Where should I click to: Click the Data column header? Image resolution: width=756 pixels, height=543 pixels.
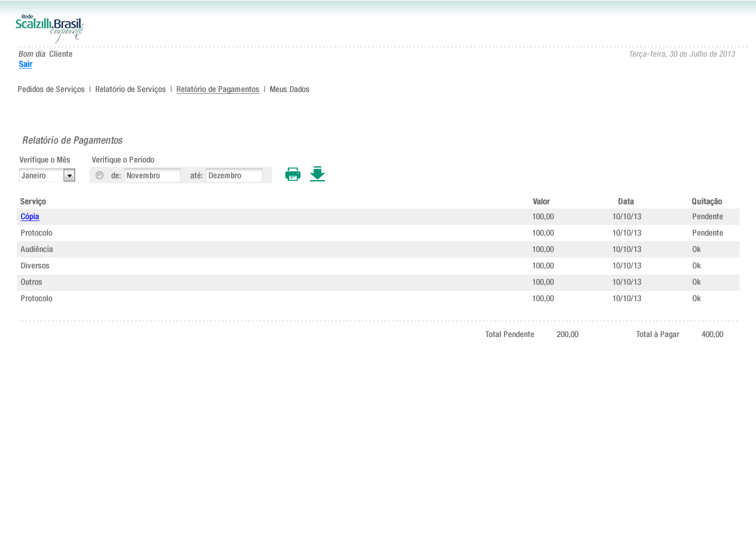626,202
